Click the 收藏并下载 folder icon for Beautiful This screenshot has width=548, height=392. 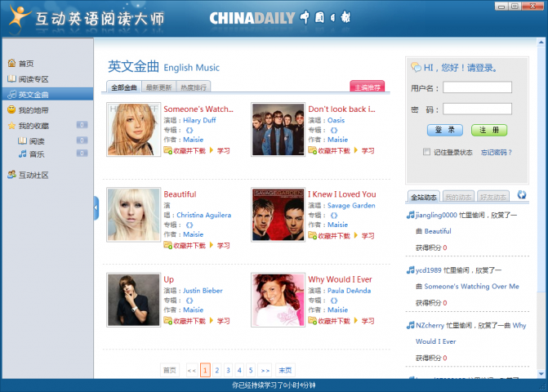click(167, 245)
